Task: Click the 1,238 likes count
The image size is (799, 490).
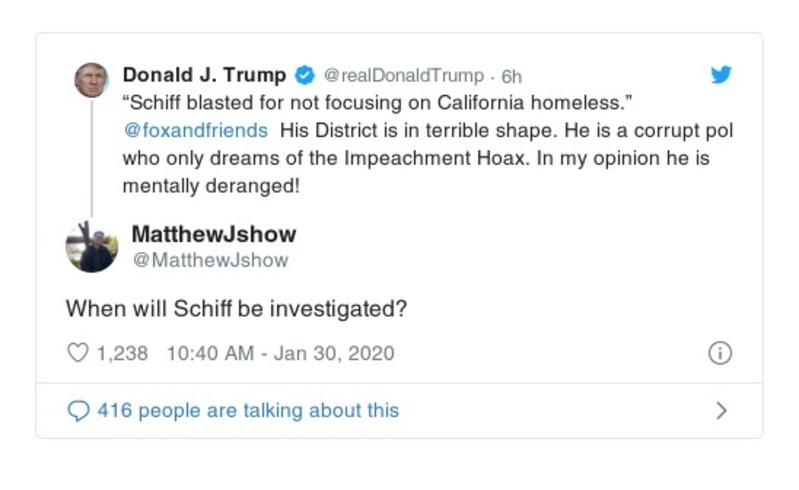Action: click(122, 353)
